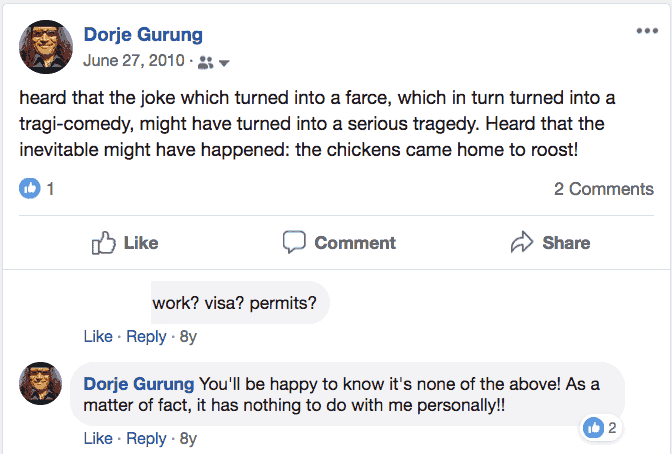This screenshot has height=454, width=672.
Task: Reply to the 'work? visa? permits?' comment
Action: coord(146,336)
